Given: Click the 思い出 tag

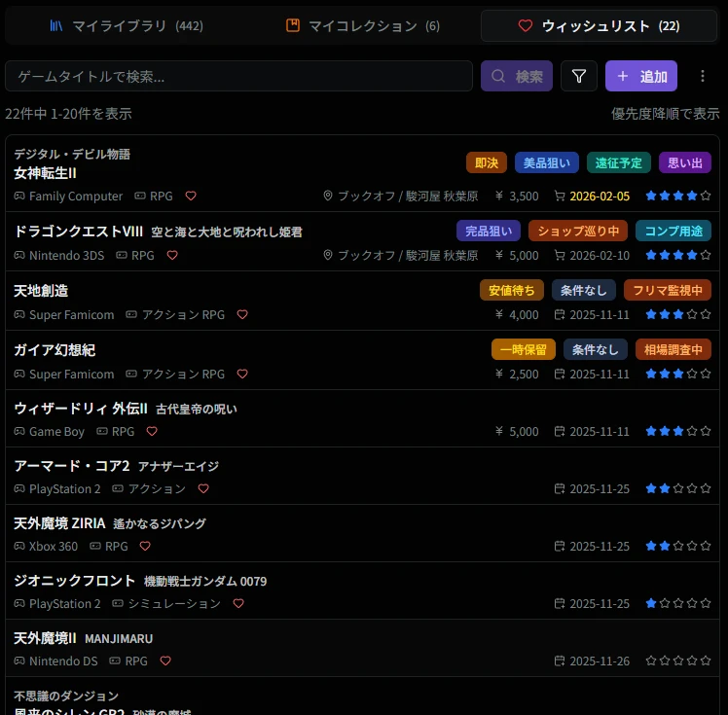Looking at the screenshot, I should point(685,162).
